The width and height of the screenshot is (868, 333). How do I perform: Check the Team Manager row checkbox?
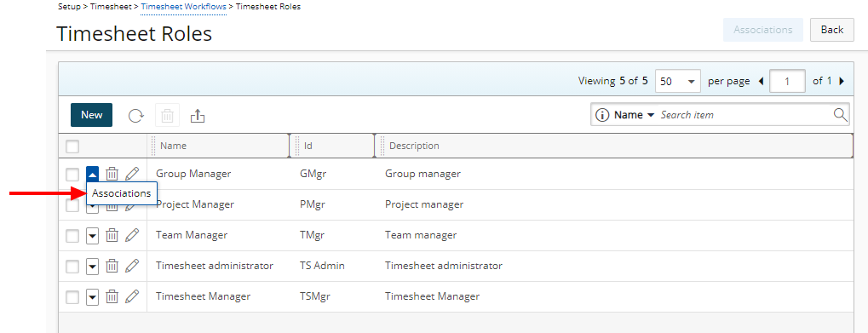point(72,236)
